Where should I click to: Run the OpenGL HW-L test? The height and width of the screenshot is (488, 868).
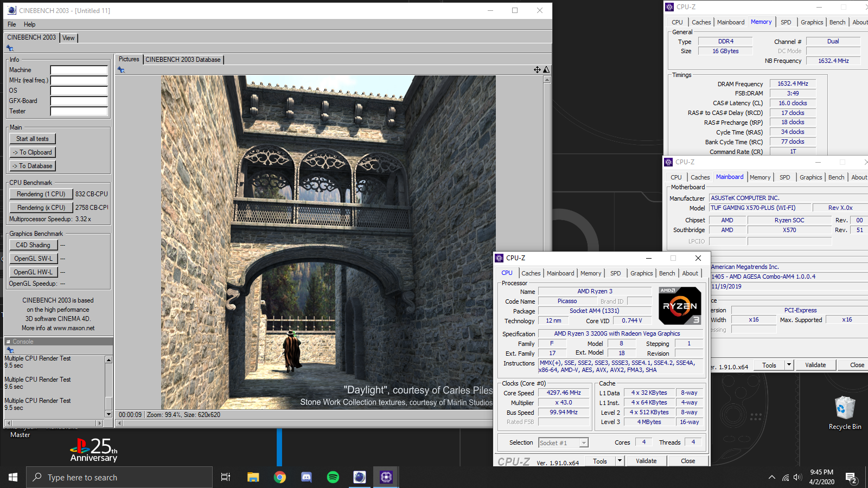tap(33, 272)
